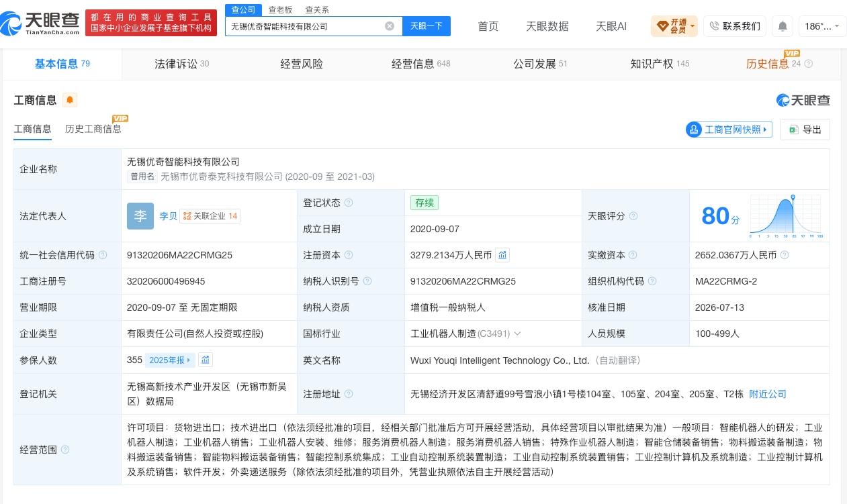Show help next to 历史信息 tab
The image size is (847, 504).
point(809,64)
